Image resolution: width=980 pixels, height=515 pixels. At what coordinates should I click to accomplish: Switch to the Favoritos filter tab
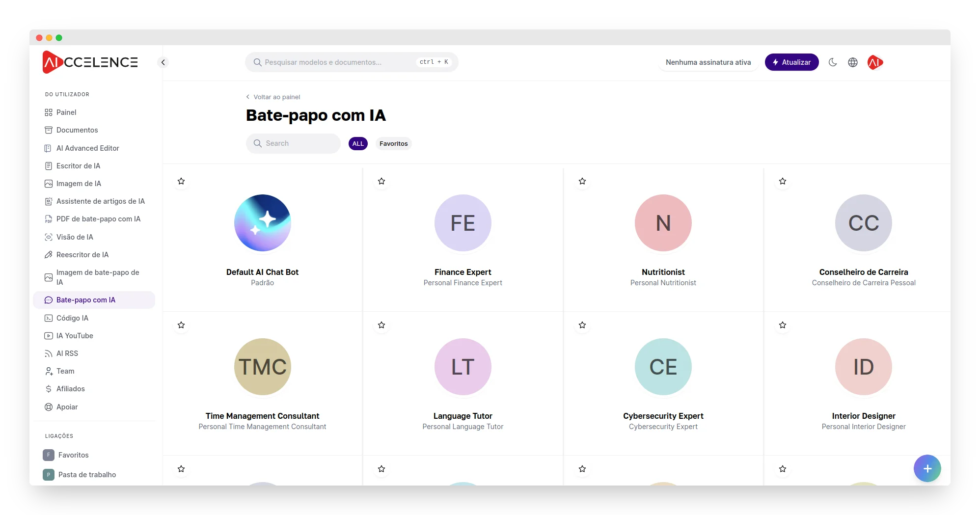(x=393, y=144)
